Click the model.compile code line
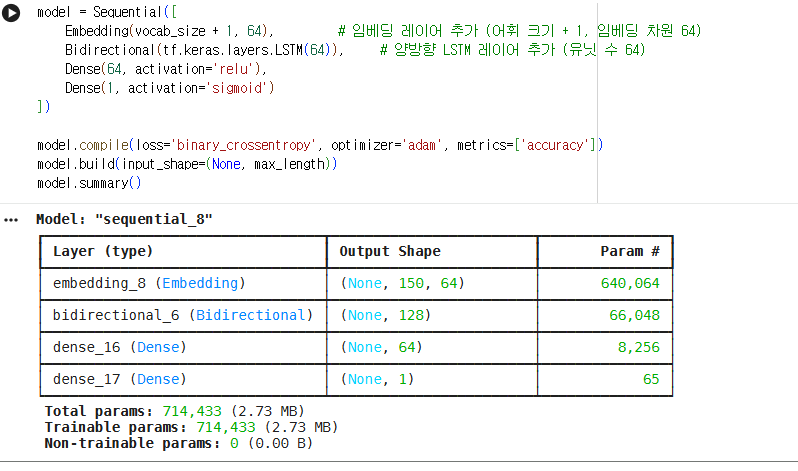Viewport: 798px width, 471px height. point(320,145)
